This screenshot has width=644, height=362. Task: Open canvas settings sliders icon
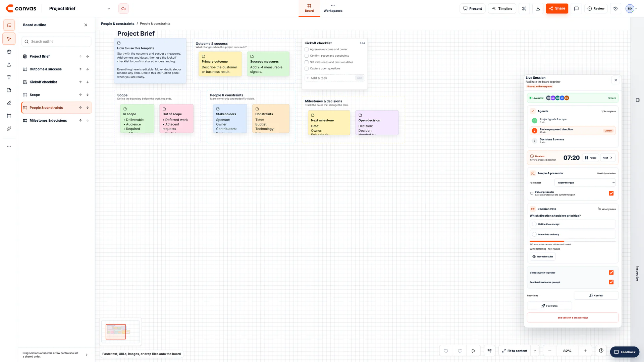[x=490, y=351]
